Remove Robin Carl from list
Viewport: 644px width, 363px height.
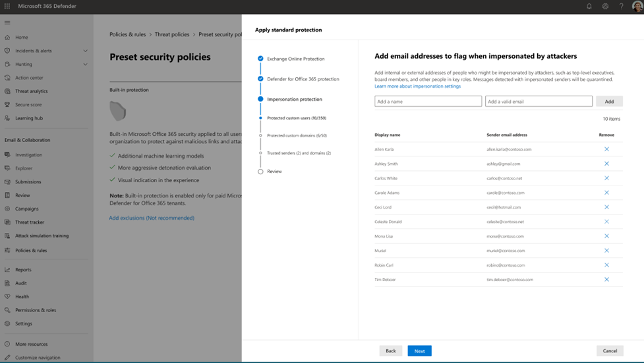[x=606, y=265]
